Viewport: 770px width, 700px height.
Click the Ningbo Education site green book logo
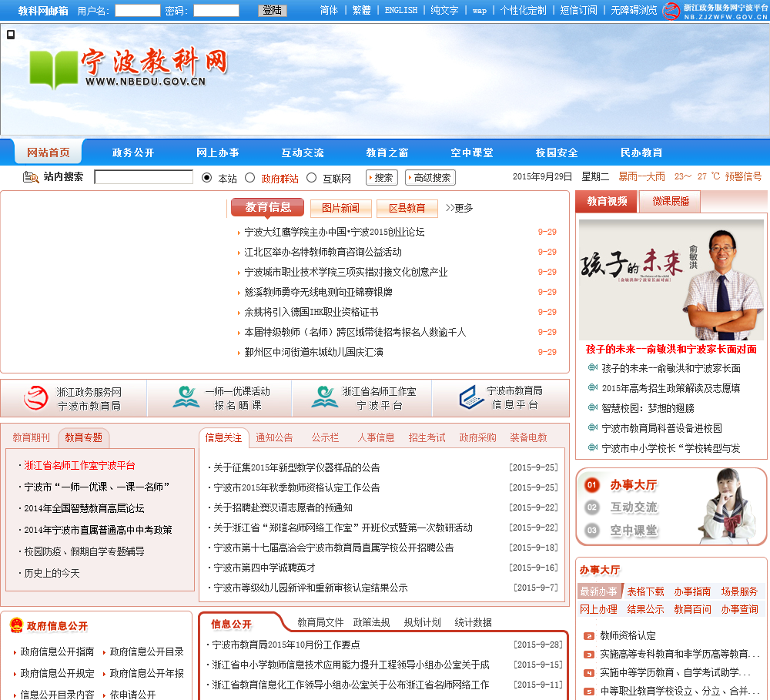click(x=53, y=69)
